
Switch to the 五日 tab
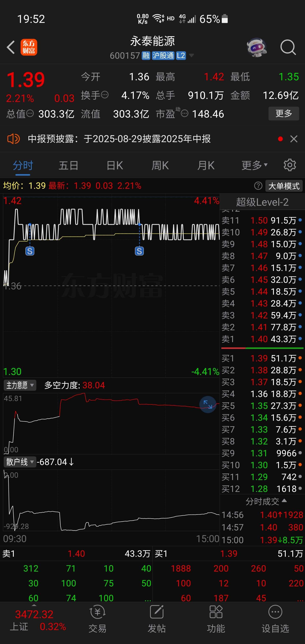click(68, 165)
